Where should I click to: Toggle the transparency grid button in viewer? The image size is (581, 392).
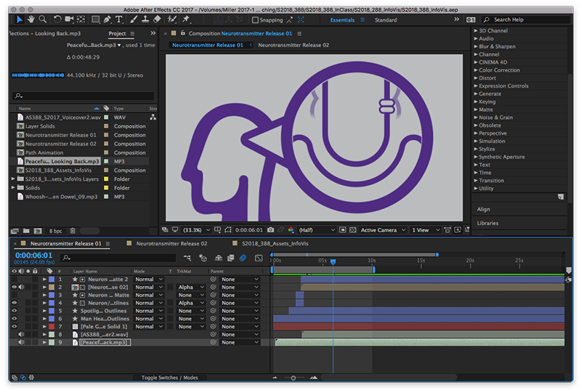click(x=353, y=230)
